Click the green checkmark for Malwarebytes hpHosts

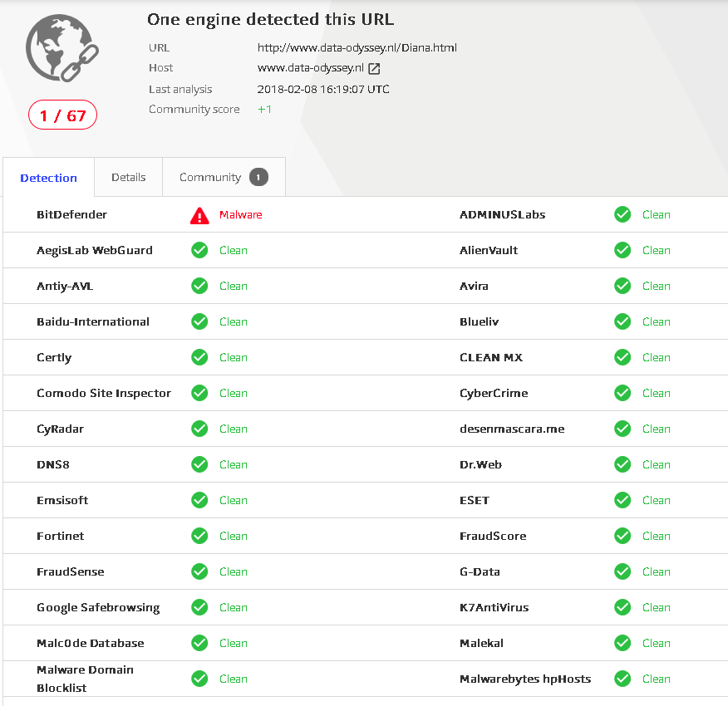[x=622, y=679]
